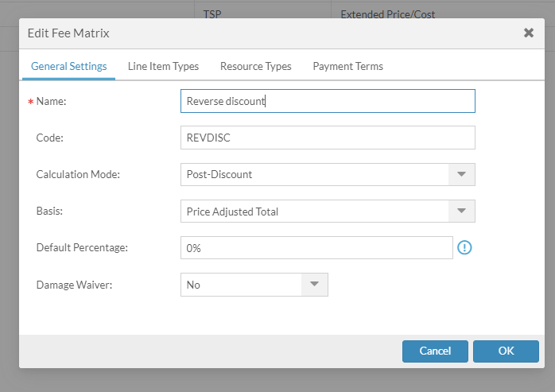Click the red required asterisk beside Name
The height and width of the screenshot is (392, 555).
coord(30,103)
